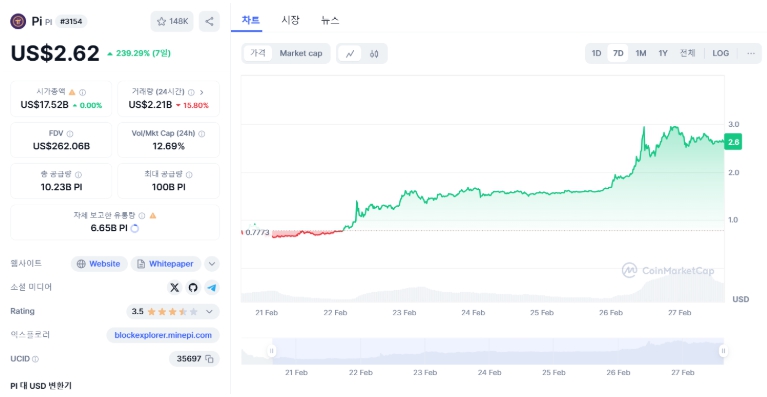Click warning triangle beside 자체 보고한 유통량
The width and height of the screenshot is (767, 397).
coord(153,216)
